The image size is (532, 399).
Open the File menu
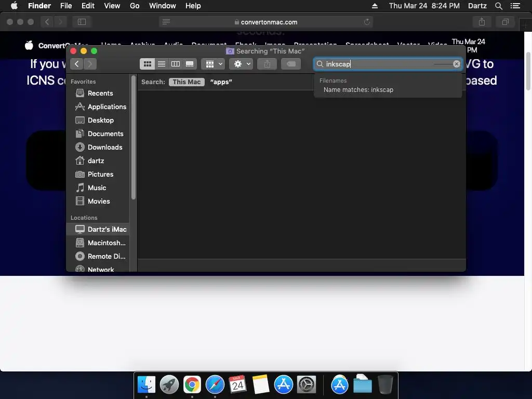pos(66,6)
